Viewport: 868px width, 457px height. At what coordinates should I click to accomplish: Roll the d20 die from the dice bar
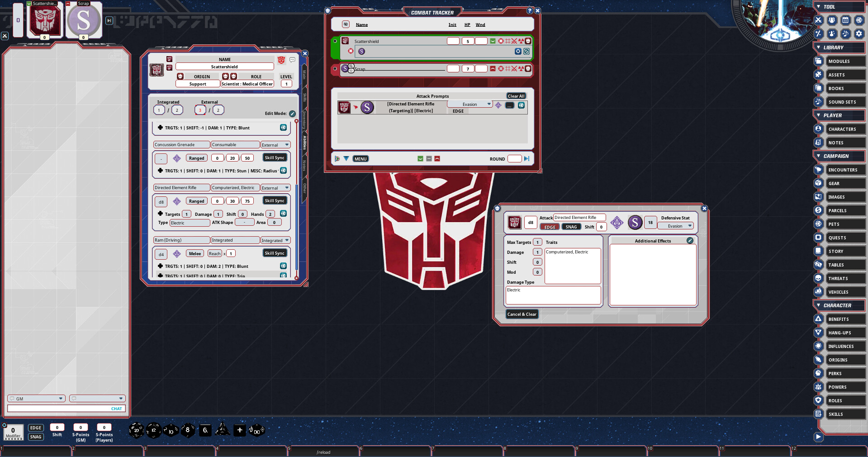click(x=136, y=430)
